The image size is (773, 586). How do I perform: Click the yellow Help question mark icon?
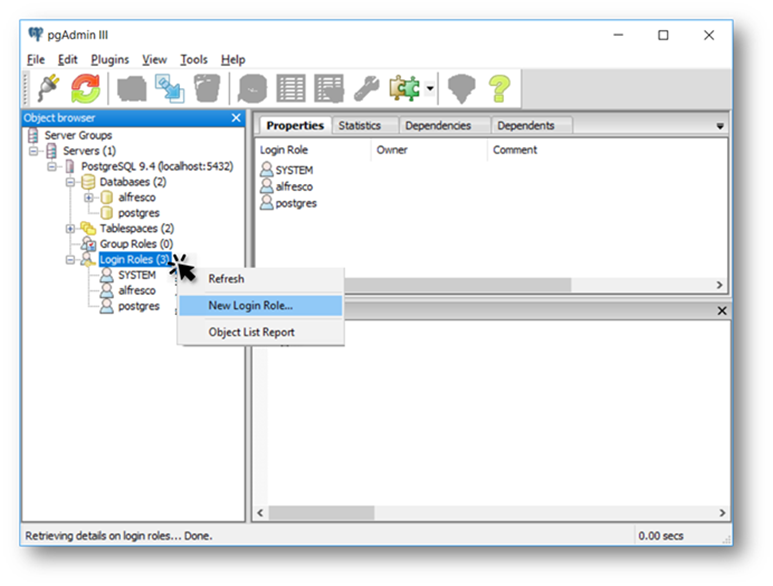(499, 89)
